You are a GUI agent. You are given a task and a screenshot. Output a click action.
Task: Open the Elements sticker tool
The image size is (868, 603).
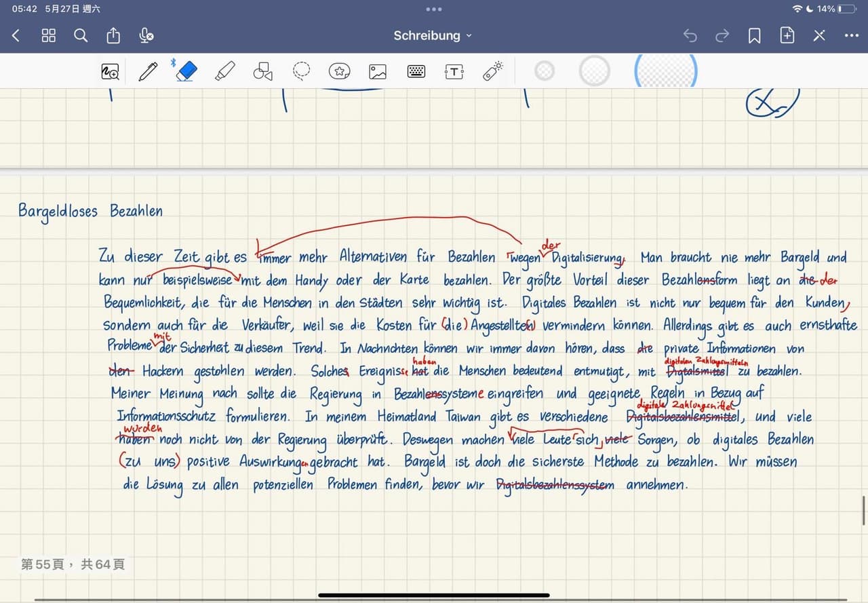coord(339,71)
